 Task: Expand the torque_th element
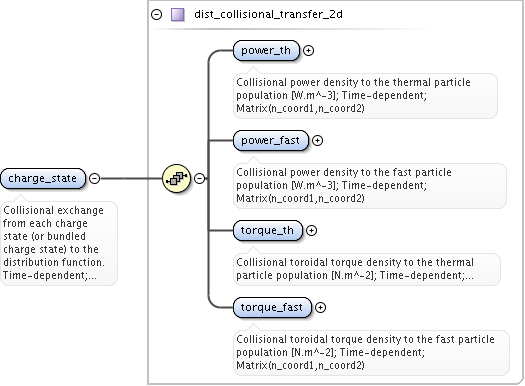pos(311,231)
